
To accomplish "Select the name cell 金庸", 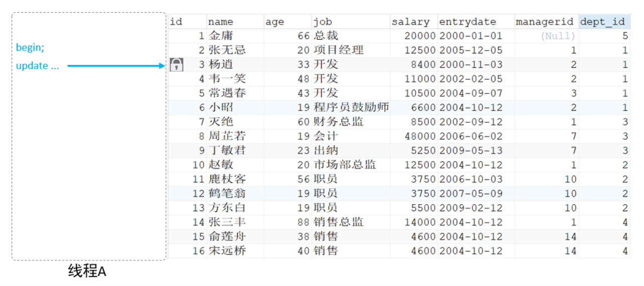I will tap(221, 36).
